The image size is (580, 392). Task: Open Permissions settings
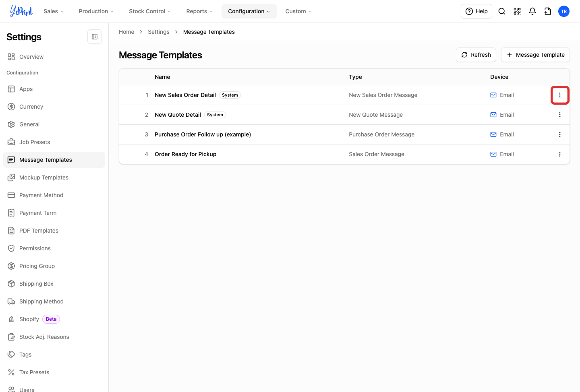click(x=54, y=248)
